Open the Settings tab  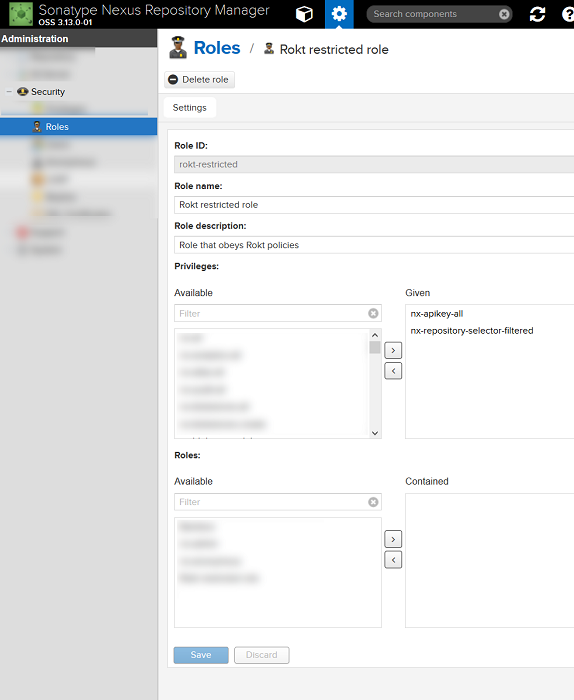point(190,108)
